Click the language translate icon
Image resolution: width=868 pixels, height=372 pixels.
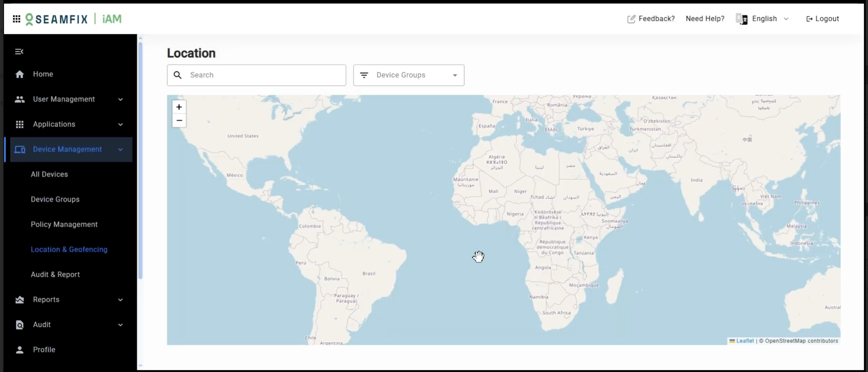[x=741, y=19]
